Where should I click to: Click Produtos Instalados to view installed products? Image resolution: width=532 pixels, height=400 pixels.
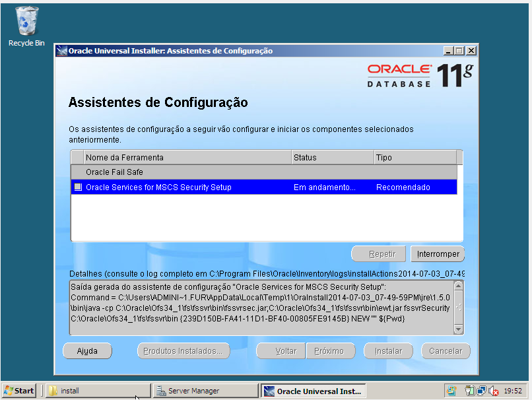pos(183,350)
